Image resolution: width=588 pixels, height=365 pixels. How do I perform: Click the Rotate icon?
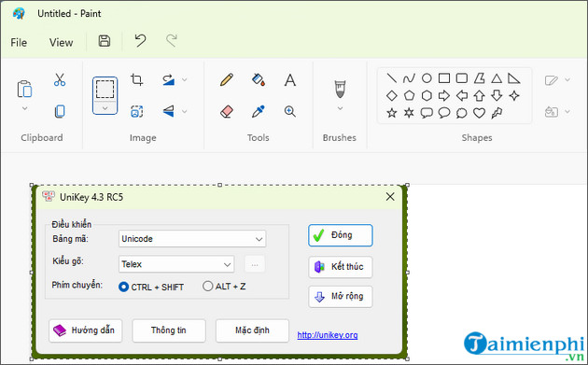point(168,79)
